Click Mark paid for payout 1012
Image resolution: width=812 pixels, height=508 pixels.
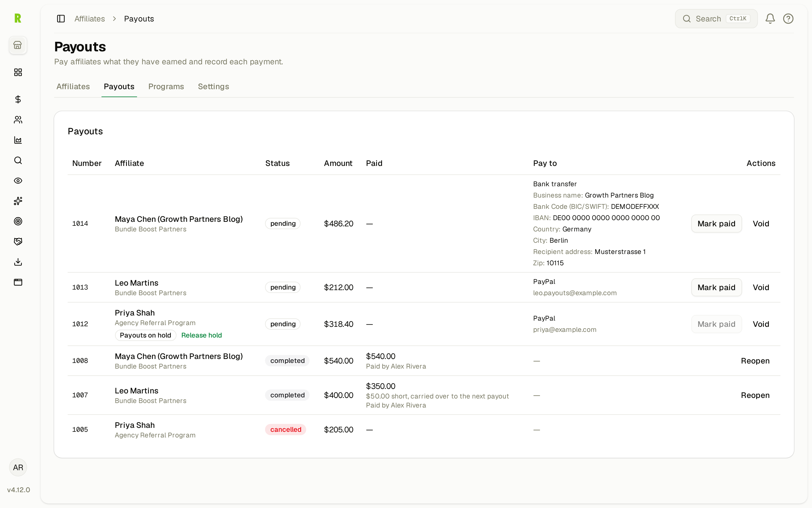pos(716,324)
